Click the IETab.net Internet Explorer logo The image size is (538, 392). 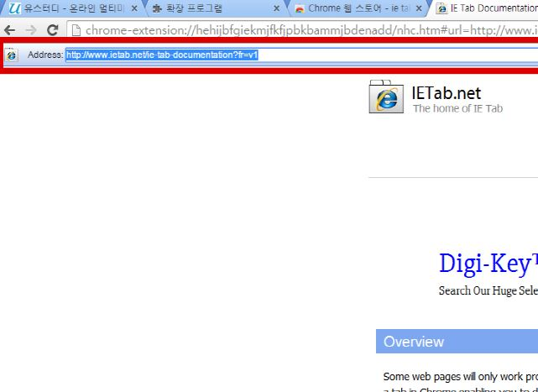point(386,97)
